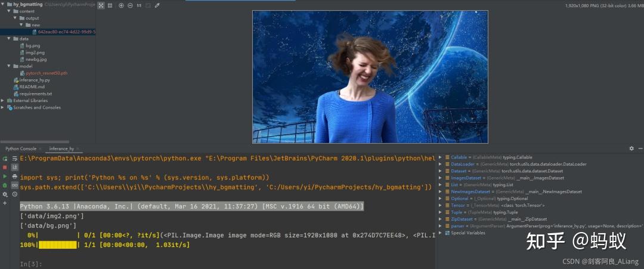Switch to the Python Console tab

pos(20,149)
